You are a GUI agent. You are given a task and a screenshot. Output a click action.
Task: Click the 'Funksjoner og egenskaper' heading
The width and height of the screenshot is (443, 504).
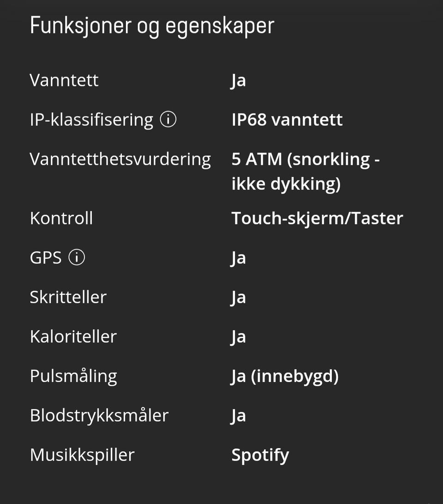tap(152, 26)
